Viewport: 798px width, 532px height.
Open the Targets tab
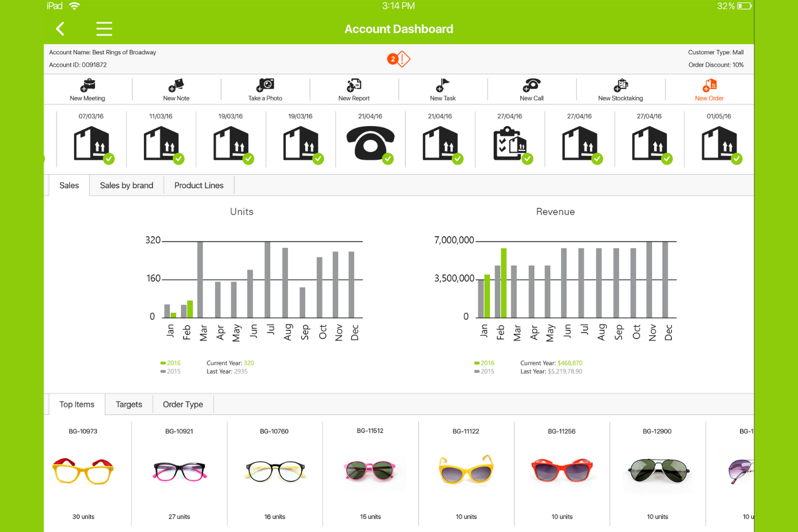(129, 404)
